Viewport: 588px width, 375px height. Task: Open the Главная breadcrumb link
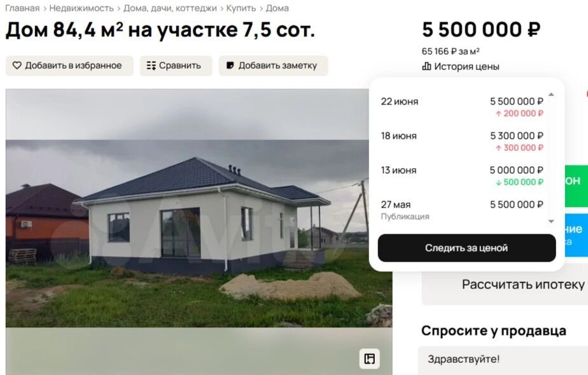tap(22, 8)
